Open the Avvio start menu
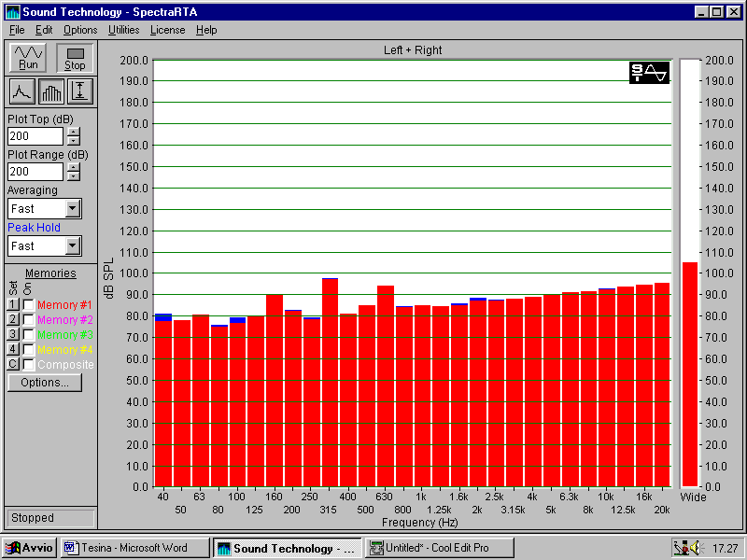Screen dimensions: 747x560 (x=29, y=548)
